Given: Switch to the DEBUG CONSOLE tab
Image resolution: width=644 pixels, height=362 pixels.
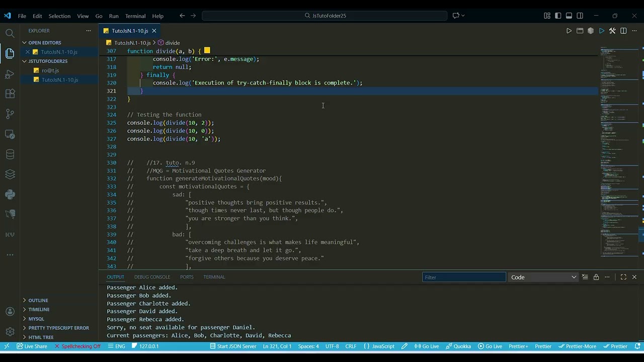Looking at the screenshot, I should [152, 277].
